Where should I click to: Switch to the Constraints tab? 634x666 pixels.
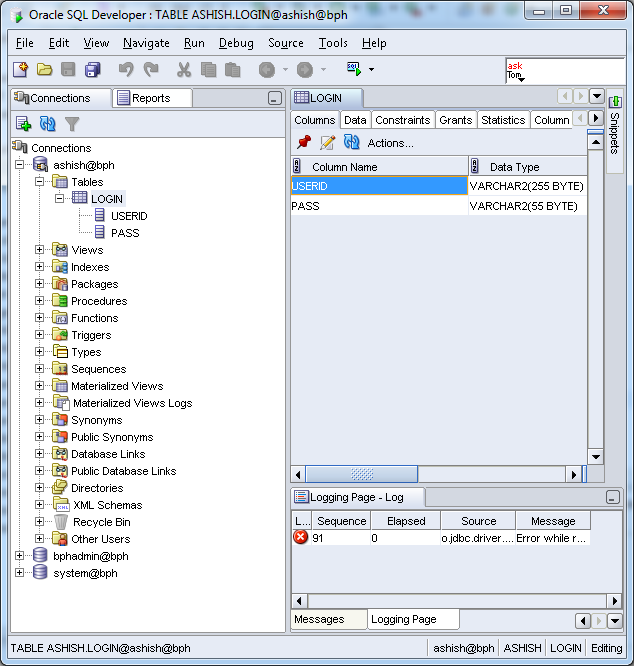coord(403,120)
